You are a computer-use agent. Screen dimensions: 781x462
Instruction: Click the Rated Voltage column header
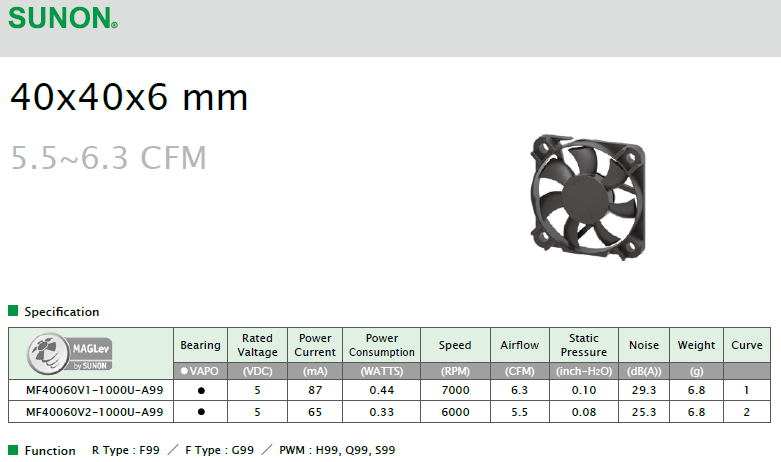258,345
